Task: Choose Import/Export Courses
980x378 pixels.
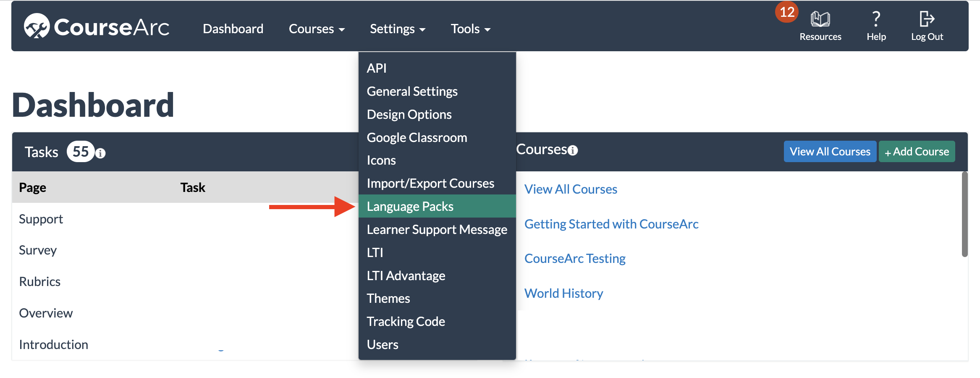Action: tap(437, 183)
